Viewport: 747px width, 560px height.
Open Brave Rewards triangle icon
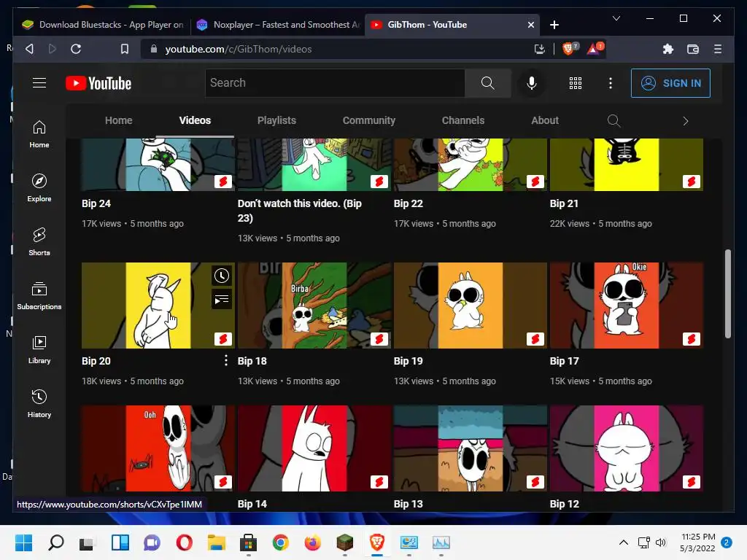point(594,48)
